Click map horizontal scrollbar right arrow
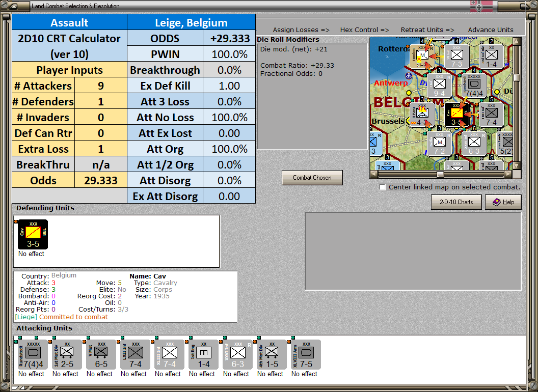The width and height of the screenshot is (538, 392). (508, 174)
